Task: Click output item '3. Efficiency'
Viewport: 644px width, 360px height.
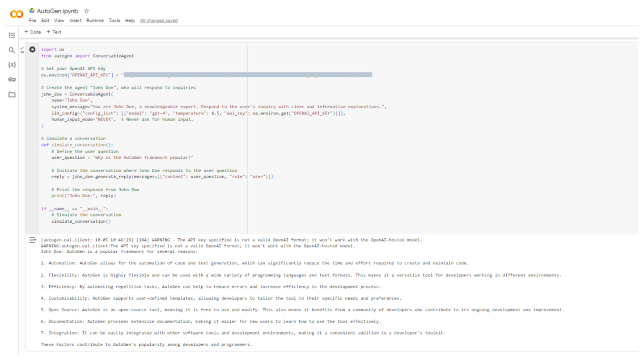Action: coord(211,287)
